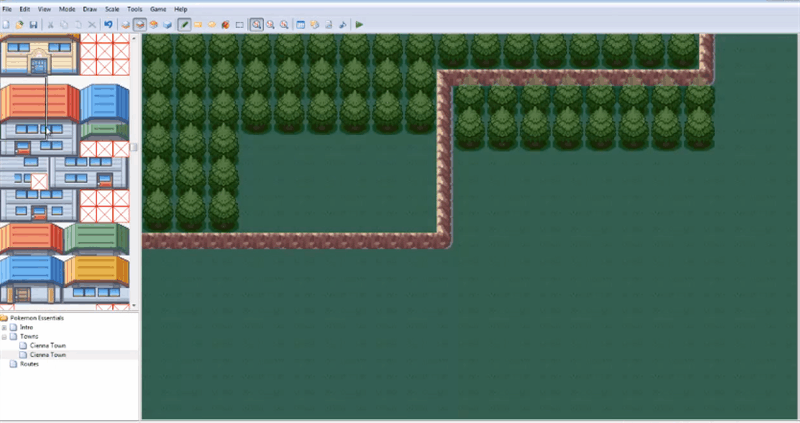
Task: Click the Undo arrow icon
Action: pyautogui.click(x=108, y=23)
